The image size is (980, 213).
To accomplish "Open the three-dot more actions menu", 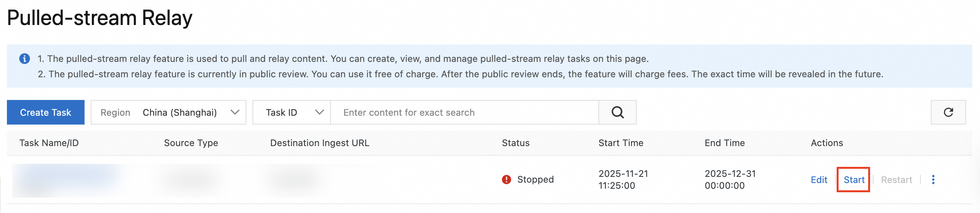I will [x=933, y=180].
